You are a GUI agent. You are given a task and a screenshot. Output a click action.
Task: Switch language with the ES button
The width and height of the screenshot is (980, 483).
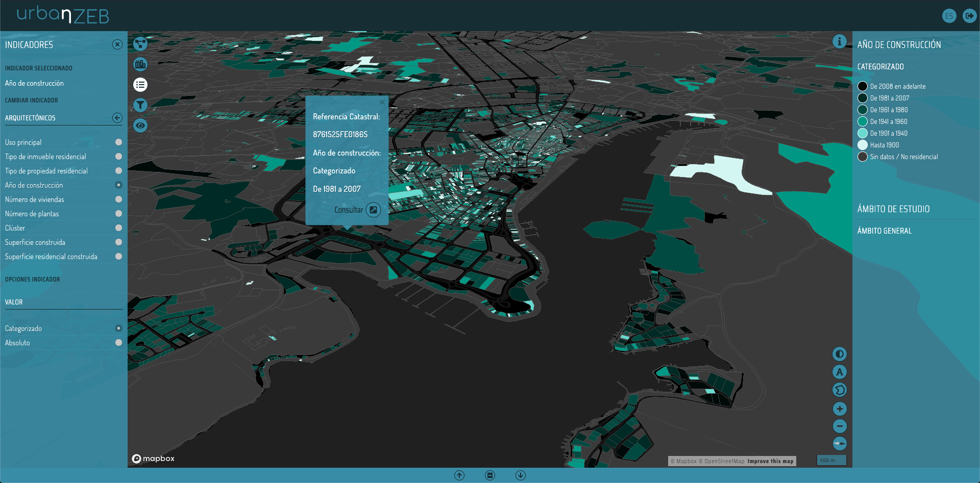point(949,16)
